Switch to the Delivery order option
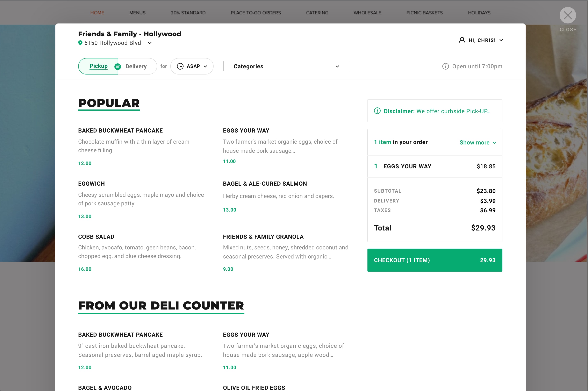The height and width of the screenshot is (391, 588). coord(136,66)
